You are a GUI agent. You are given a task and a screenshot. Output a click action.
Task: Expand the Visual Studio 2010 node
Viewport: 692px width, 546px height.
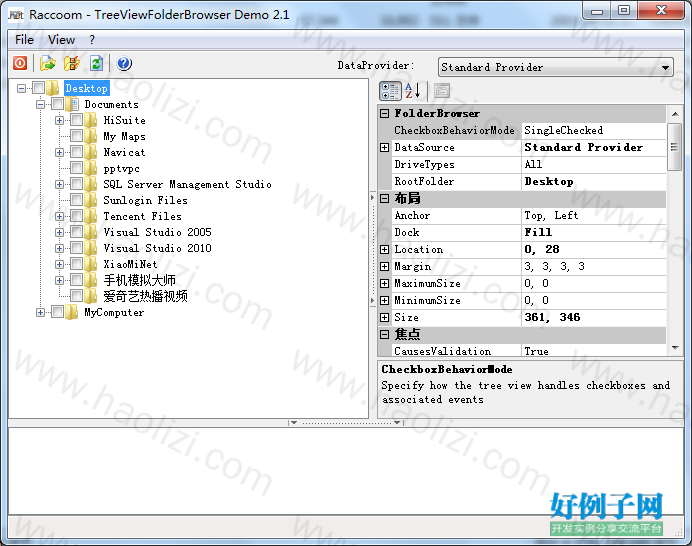[60, 248]
